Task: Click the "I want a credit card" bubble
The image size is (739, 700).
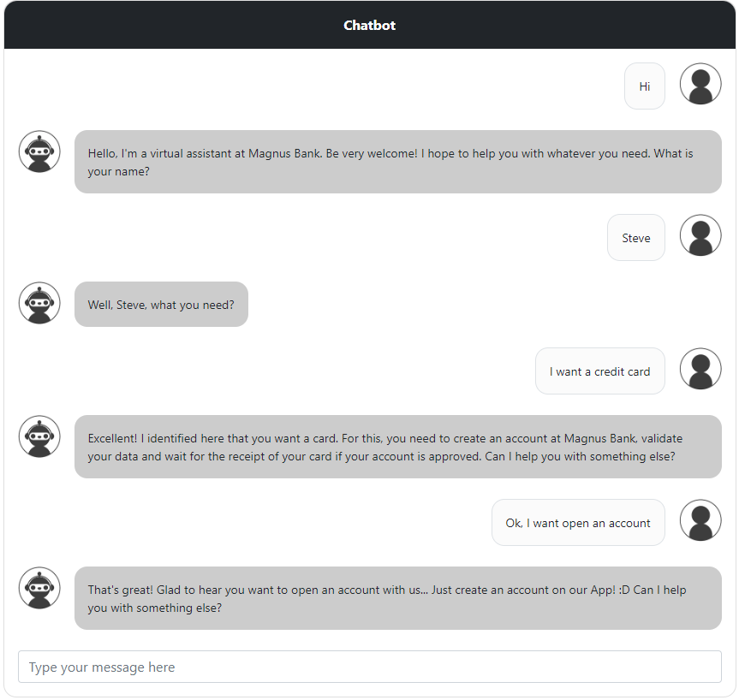Action: click(600, 371)
